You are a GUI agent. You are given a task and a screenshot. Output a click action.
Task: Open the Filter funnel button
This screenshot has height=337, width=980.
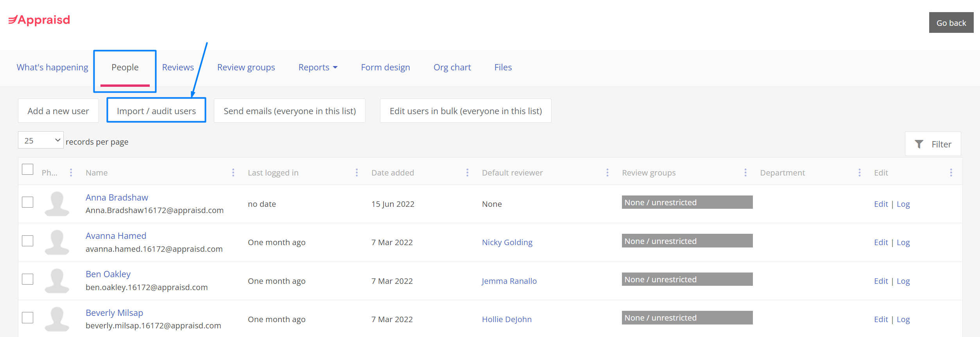click(933, 144)
